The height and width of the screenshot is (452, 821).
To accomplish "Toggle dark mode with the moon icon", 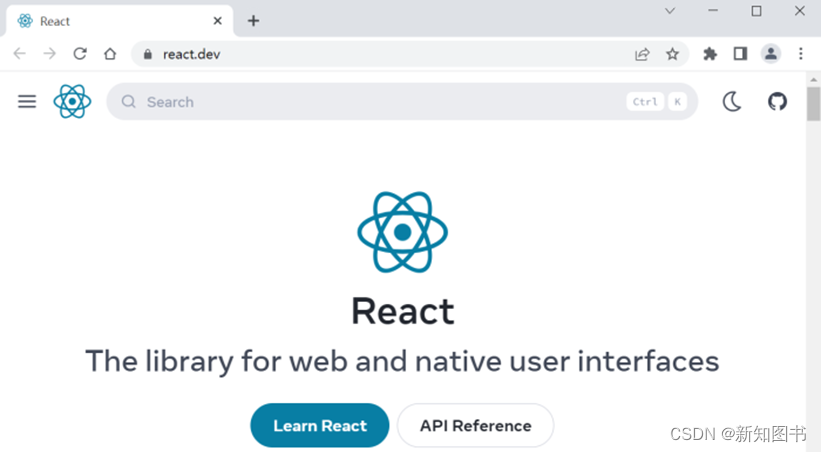I will tap(732, 101).
